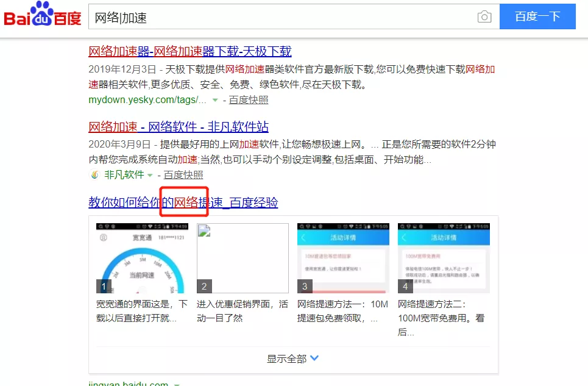Expand the arrow beside 非凡软件 source
This screenshot has height=386, width=588.
click(x=150, y=176)
